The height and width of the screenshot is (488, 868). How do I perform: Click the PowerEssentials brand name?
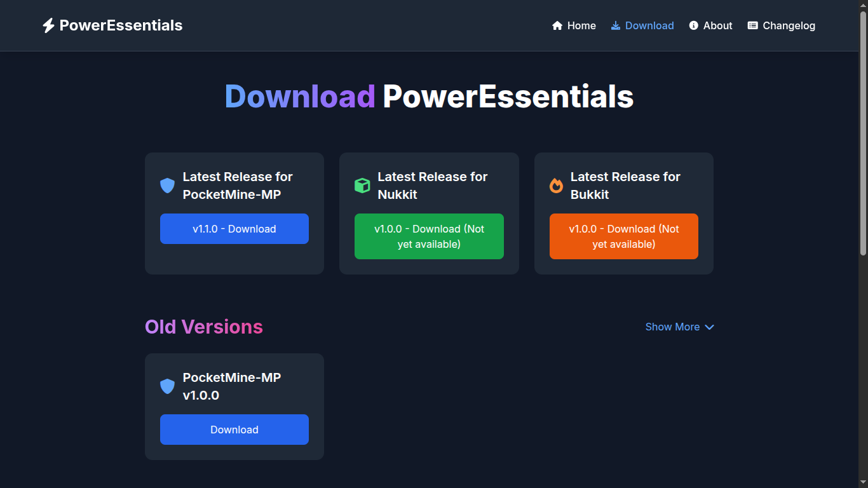coord(121,25)
